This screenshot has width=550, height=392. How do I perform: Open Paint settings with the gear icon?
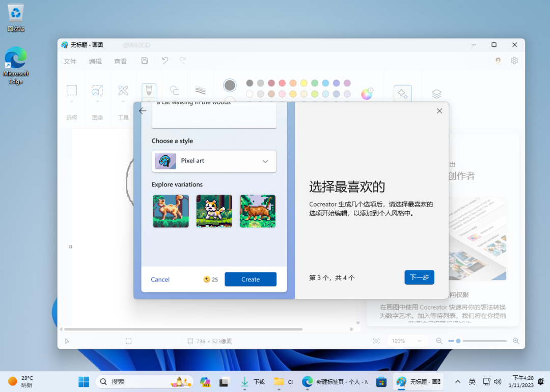[x=514, y=61]
